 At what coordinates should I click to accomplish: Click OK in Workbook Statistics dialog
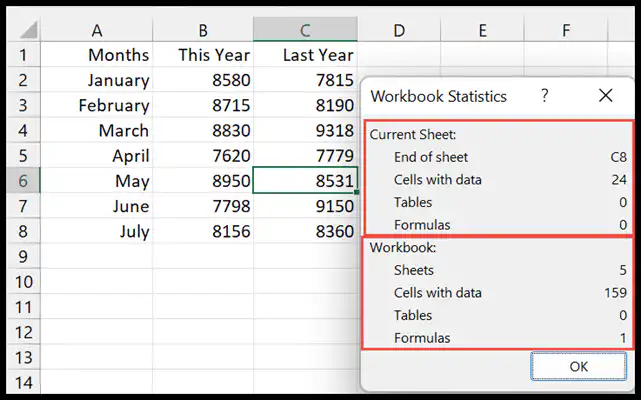[x=578, y=366]
